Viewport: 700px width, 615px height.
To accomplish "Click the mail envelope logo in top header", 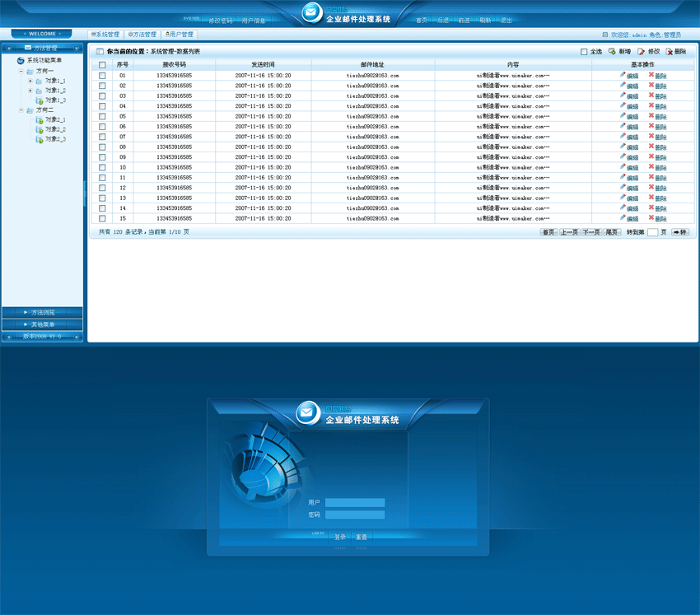I will coord(310,12).
